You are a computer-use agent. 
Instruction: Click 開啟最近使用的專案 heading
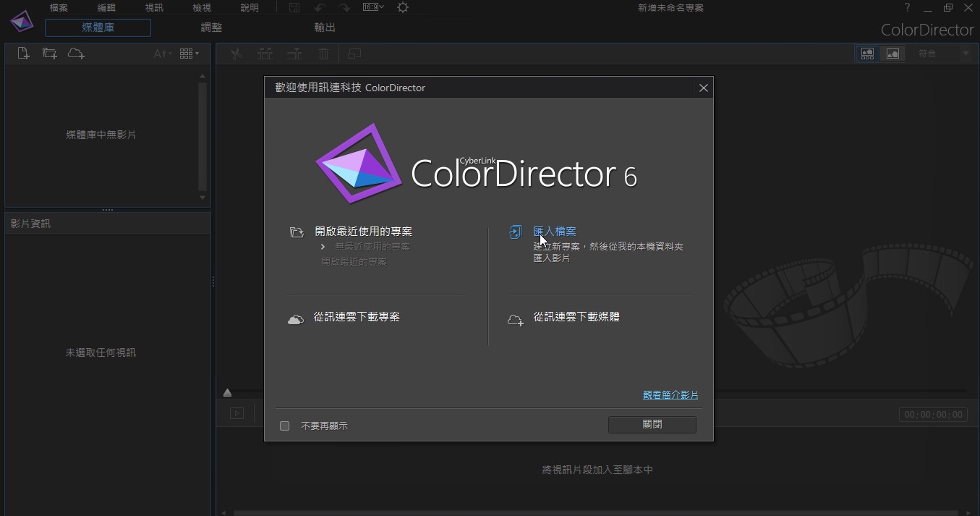pos(364,232)
